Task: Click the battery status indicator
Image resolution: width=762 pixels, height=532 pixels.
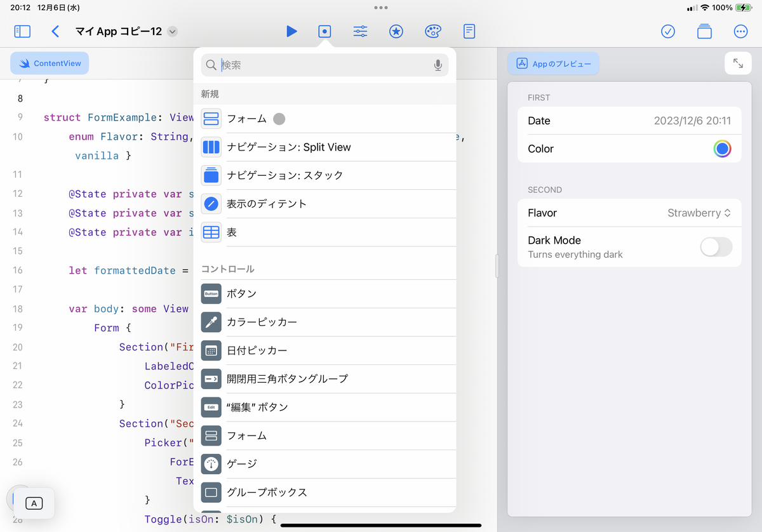Action: pos(743,8)
